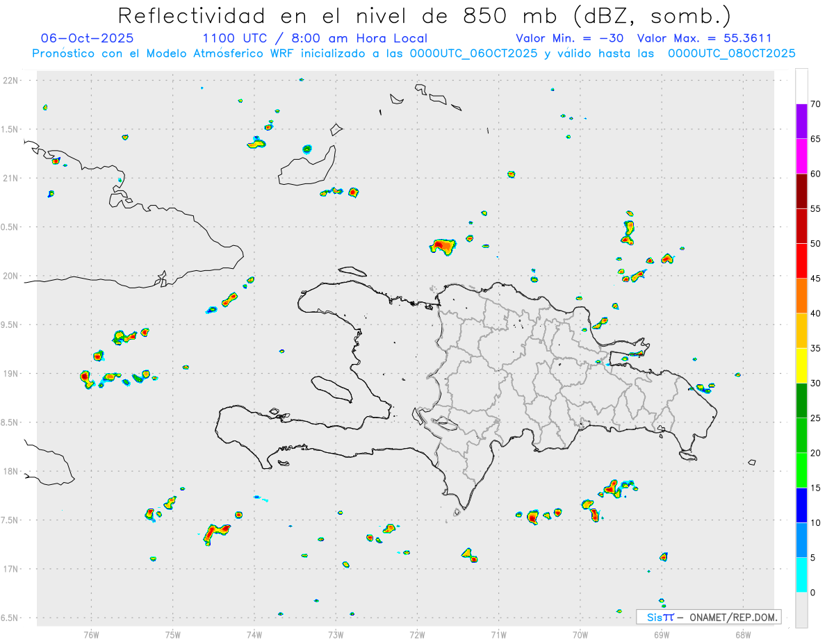Click the '69W' longitude axis label
This screenshot has width=834, height=644.
[662, 634]
